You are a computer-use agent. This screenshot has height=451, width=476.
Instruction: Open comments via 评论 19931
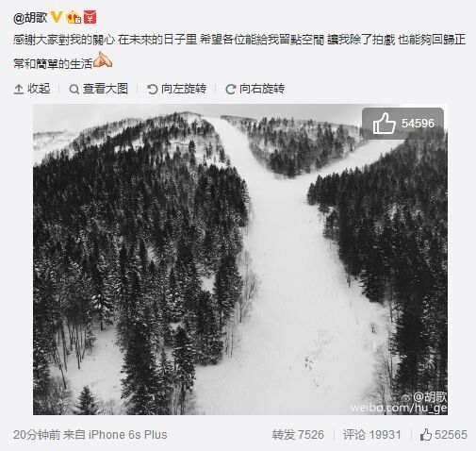pyautogui.click(x=372, y=435)
